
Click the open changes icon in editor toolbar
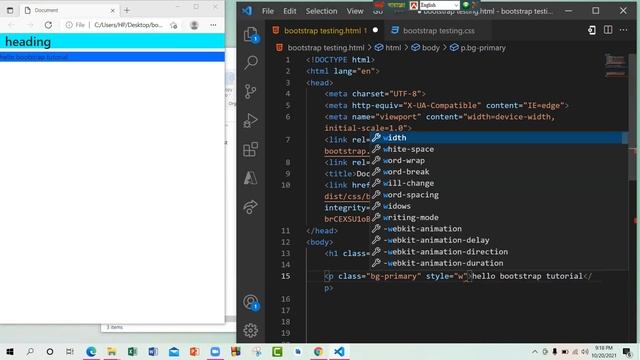point(591,30)
